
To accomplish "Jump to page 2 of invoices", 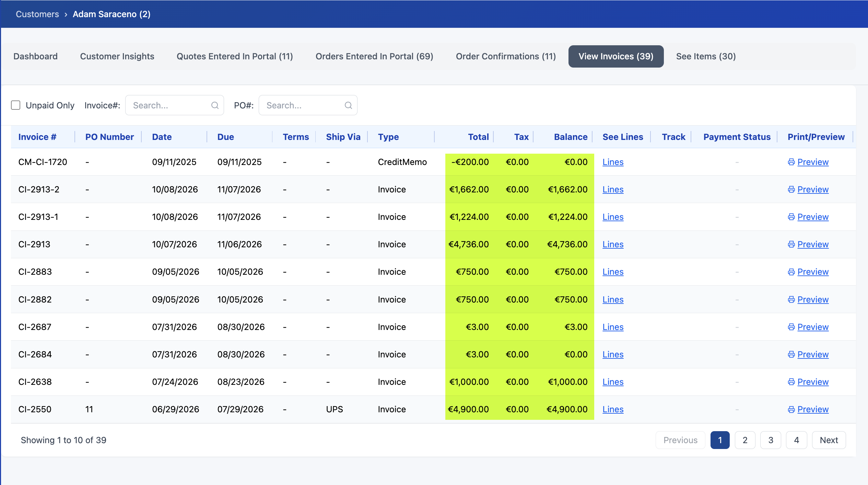I will point(745,440).
